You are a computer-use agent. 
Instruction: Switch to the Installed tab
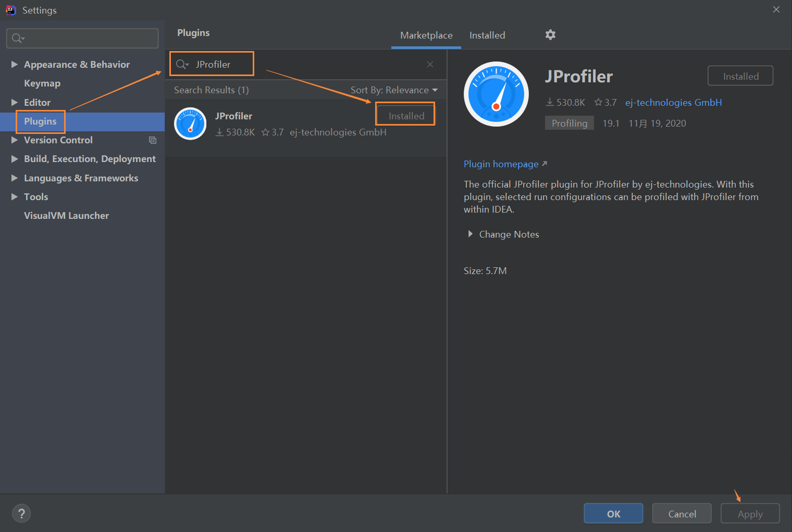pos(487,35)
